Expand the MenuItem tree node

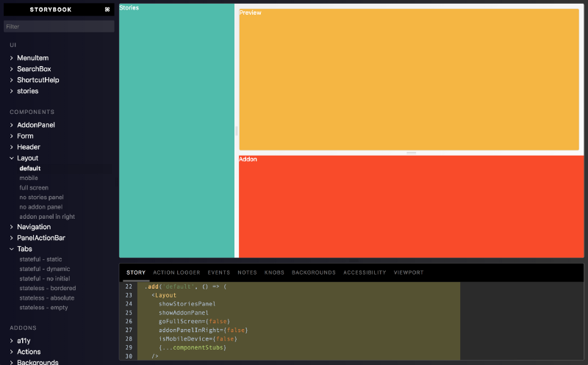coord(32,58)
